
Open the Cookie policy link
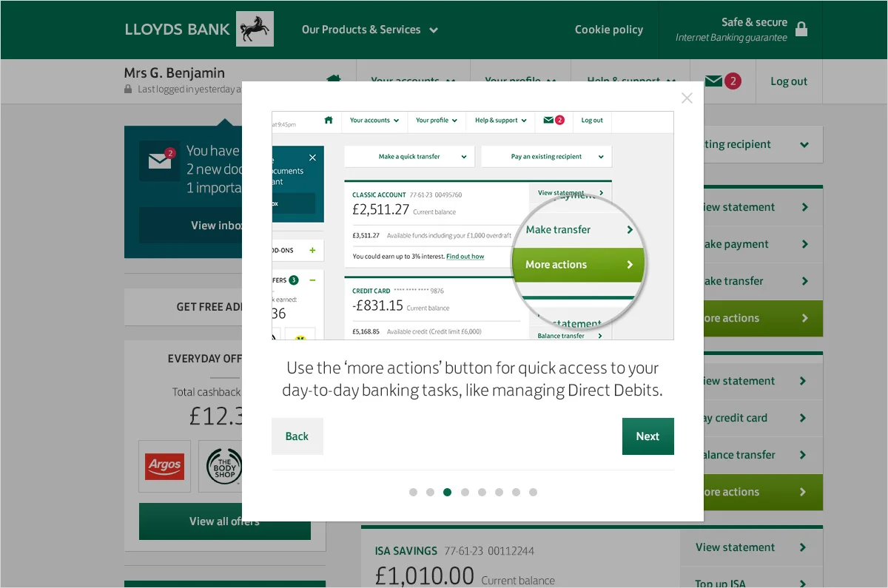[609, 30]
